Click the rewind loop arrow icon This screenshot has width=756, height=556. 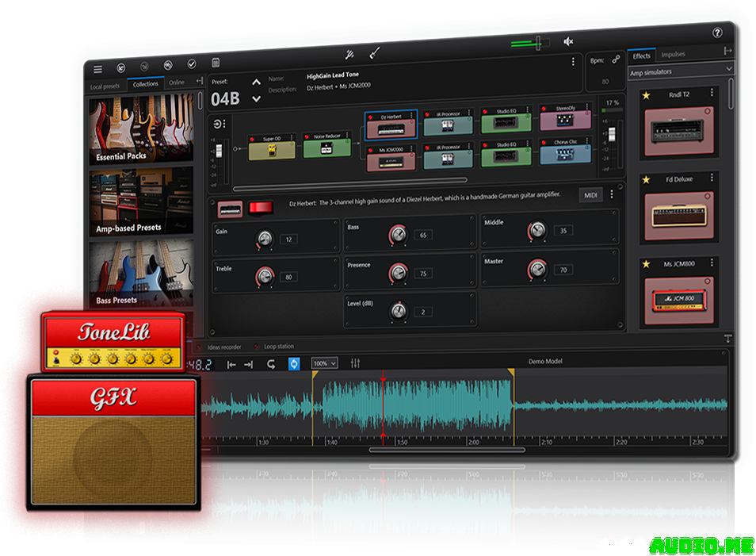pos(271,364)
